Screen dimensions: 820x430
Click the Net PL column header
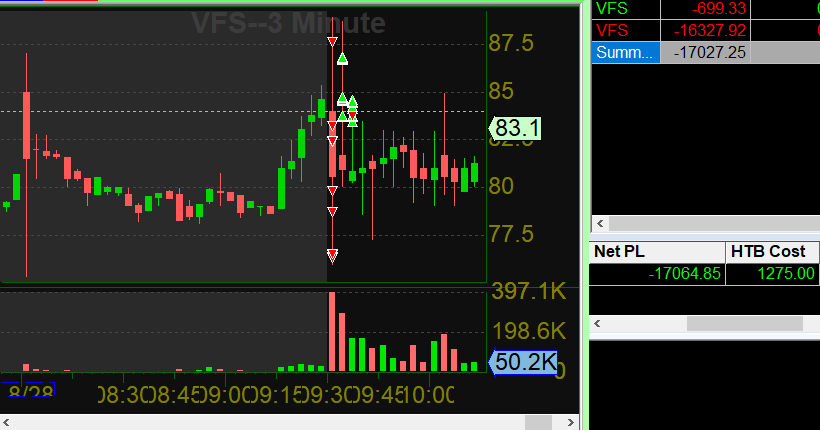point(657,252)
